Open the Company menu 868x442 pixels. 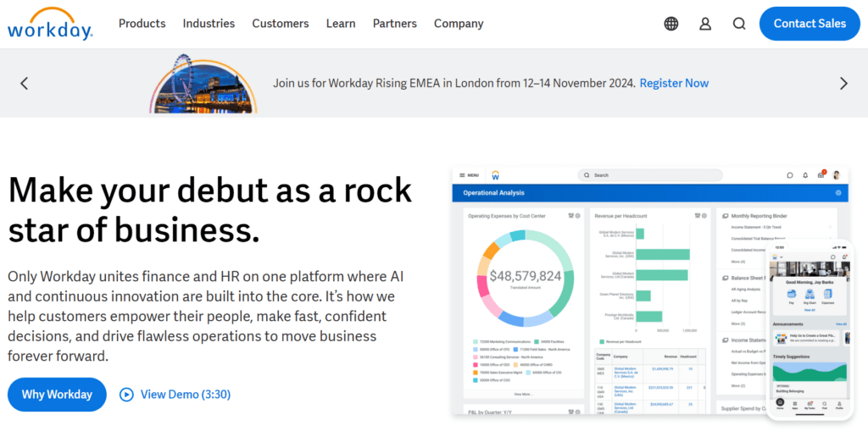tap(459, 24)
